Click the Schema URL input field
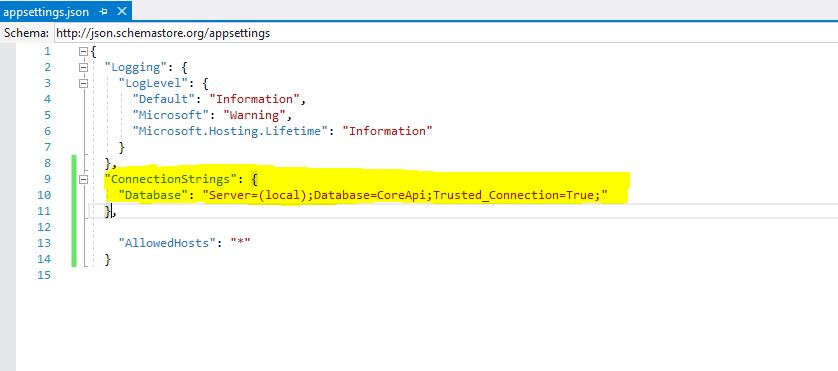The image size is (838, 371). [x=446, y=33]
